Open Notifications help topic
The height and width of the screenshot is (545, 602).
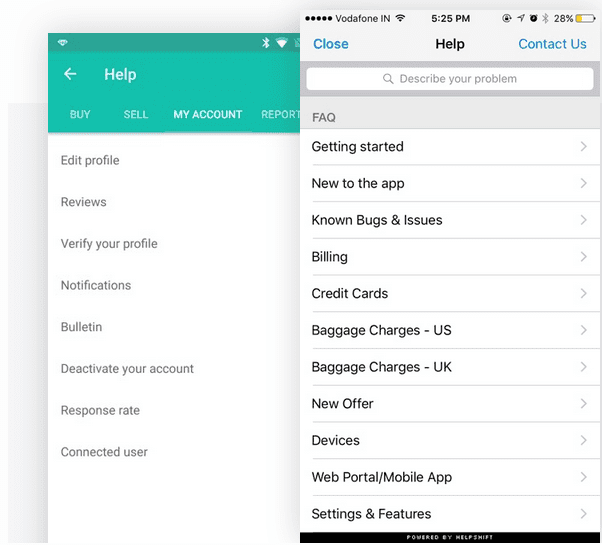[x=96, y=285]
